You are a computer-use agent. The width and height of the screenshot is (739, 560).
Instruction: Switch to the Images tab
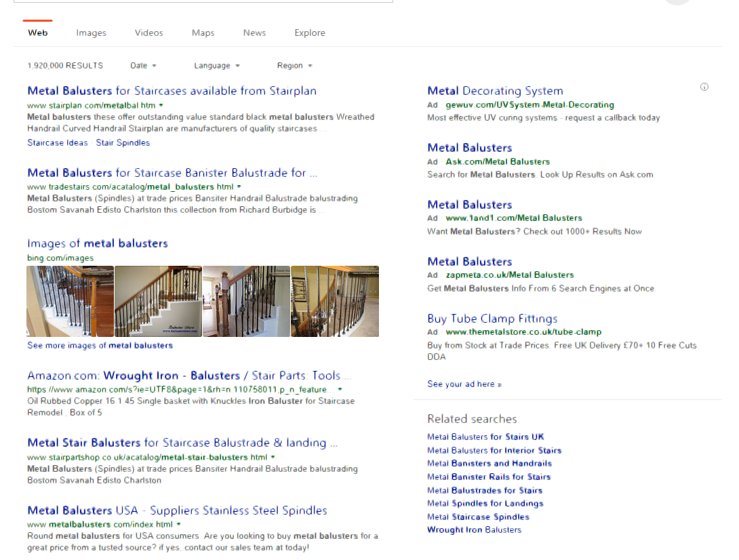tap(91, 33)
